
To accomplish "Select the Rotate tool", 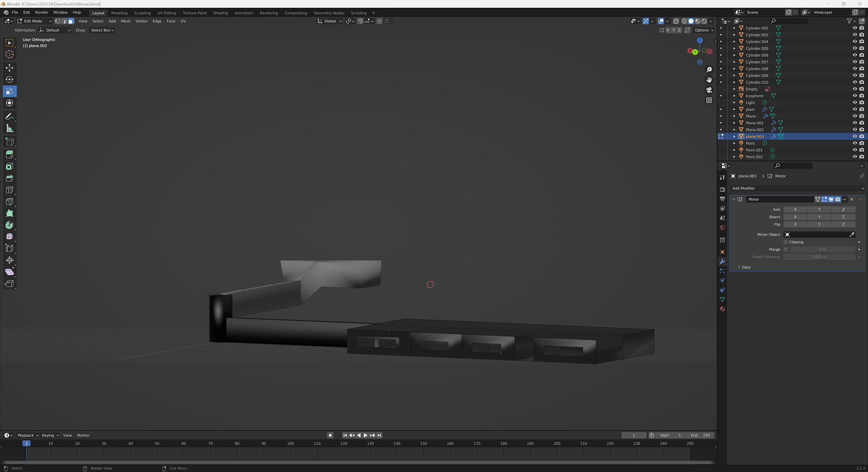I will [9, 79].
